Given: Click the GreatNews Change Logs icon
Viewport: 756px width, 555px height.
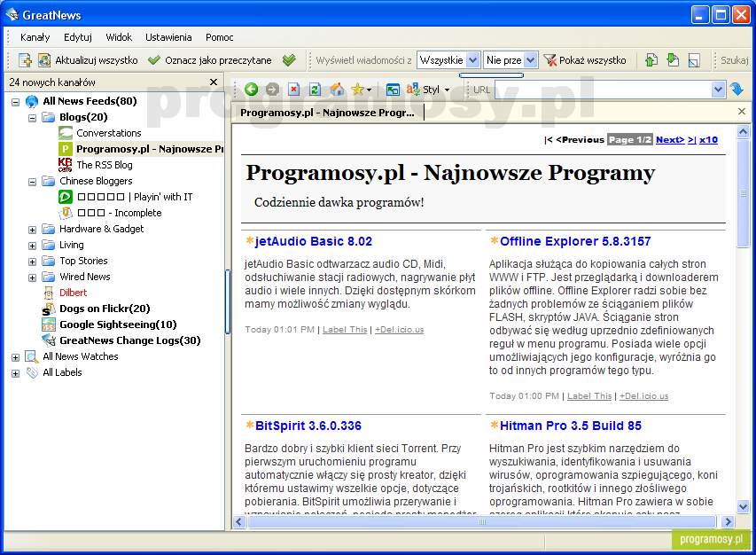Looking at the screenshot, I should 48,340.
